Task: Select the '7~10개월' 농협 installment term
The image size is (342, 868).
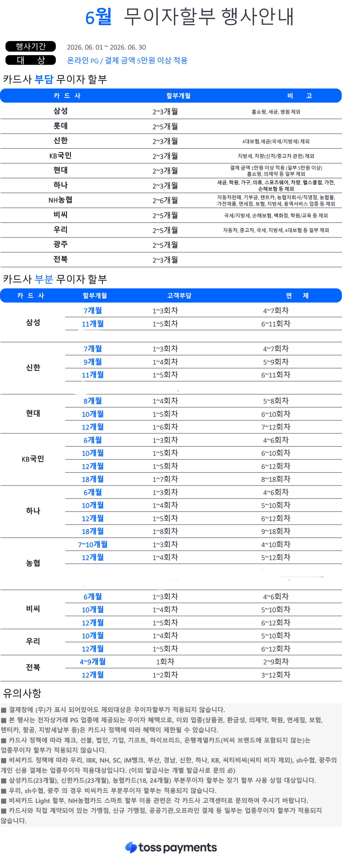Action: (x=93, y=544)
